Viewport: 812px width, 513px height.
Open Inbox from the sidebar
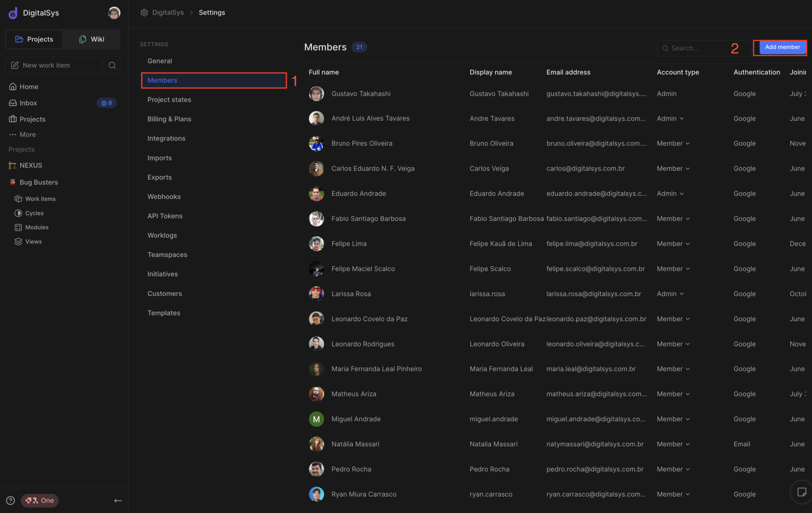point(29,103)
